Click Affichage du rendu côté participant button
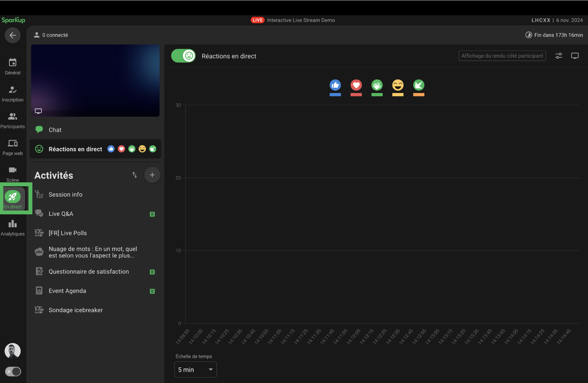Screen dimensions: 588x383 click(502, 56)
